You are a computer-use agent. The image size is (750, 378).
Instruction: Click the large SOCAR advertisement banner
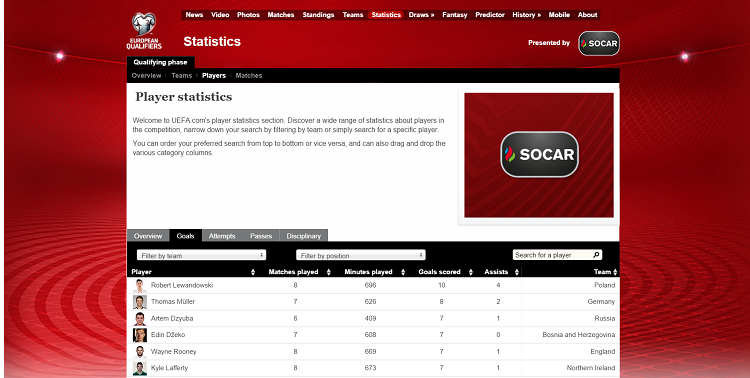tap(539, 155)
